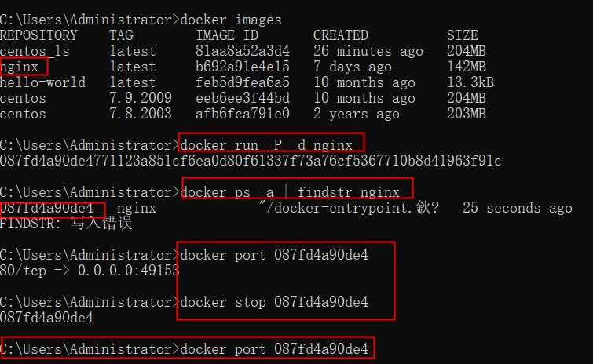Select the nginx repository name in images list
The height and width of the screenshot is (364, 593).
click(x=20, y=67)
